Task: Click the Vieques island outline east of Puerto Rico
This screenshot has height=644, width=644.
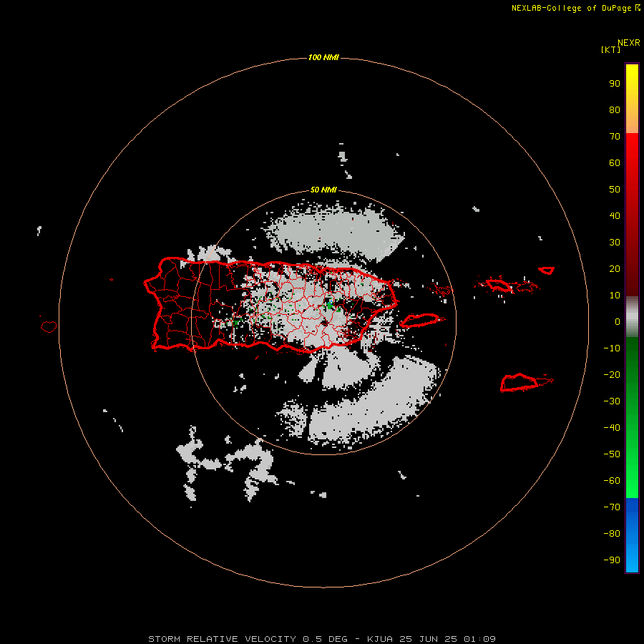Action: point(421,320)
